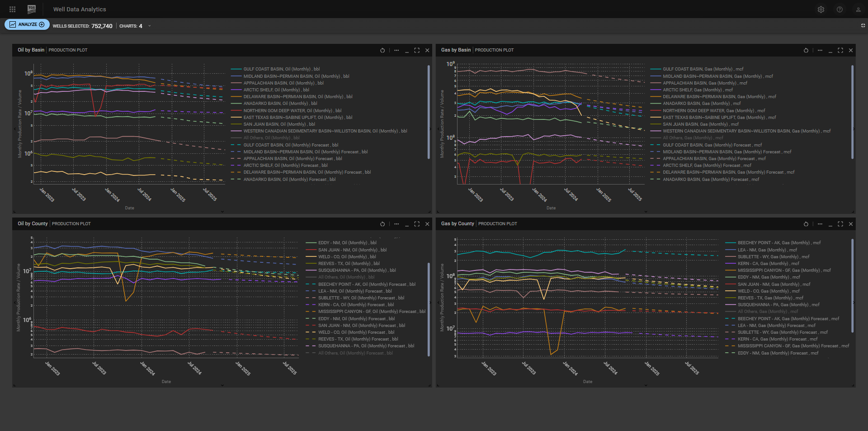The image size is (868, 431).
Task: Click the TGS logo icon
Action: point(32,9)
